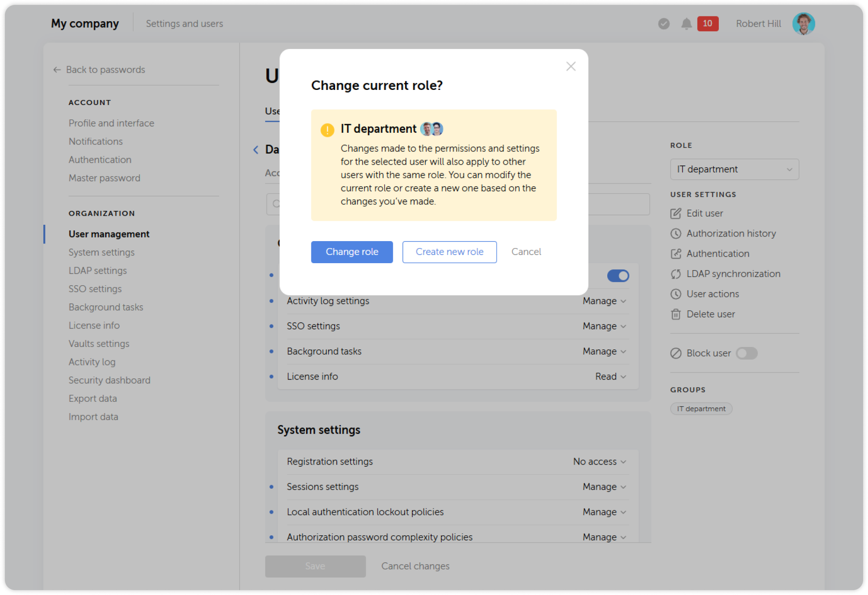This screenshot has height=595, width=868.
Task: Trigger LDAP synchronization for this user
Action: pos(676,274)
